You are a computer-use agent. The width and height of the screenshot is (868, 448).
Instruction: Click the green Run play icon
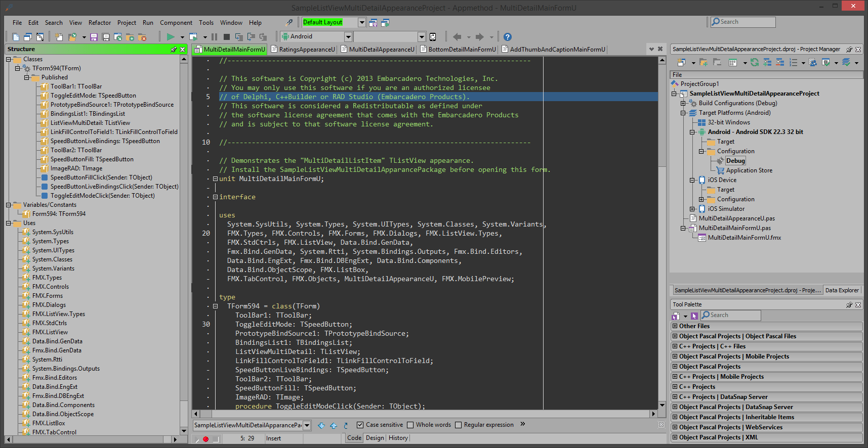(171, 37)
